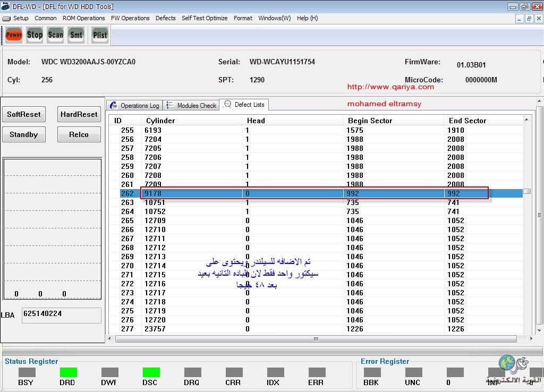Select defect row ID 267
The image size is (544, 392).
(x=316, y=238)
